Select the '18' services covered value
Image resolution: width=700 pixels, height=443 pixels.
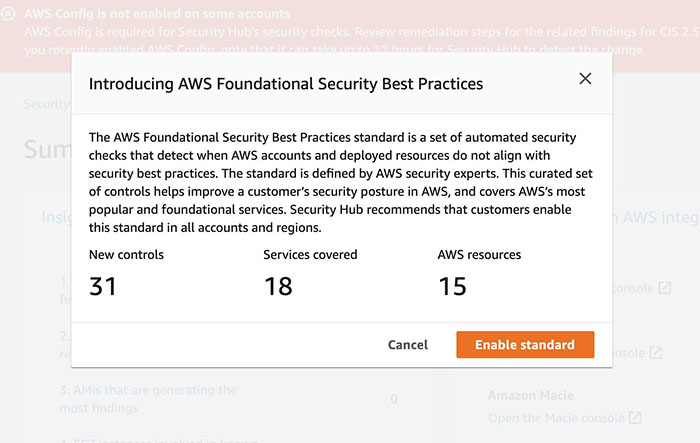(x=278, y=286)
